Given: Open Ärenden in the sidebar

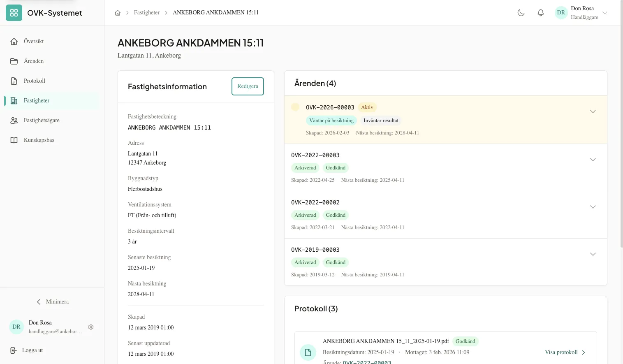Looking at the screenshot, I should click(34, 61).
